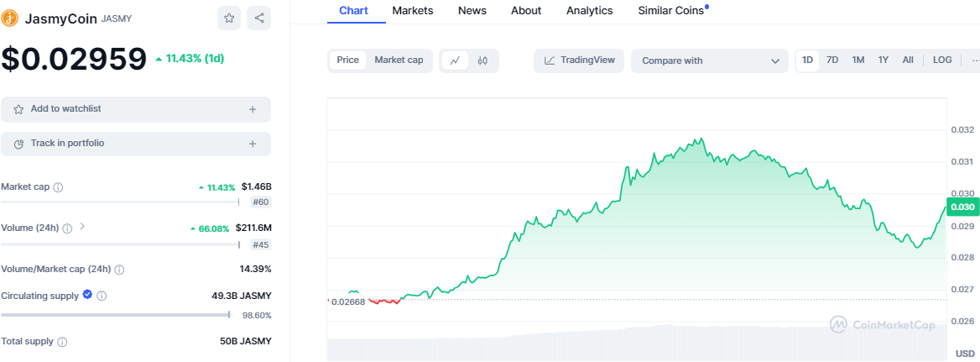This screenshot has width=980, height=362.
Task: Click the JASMY ticker symbol text
Action: [117, 18]
